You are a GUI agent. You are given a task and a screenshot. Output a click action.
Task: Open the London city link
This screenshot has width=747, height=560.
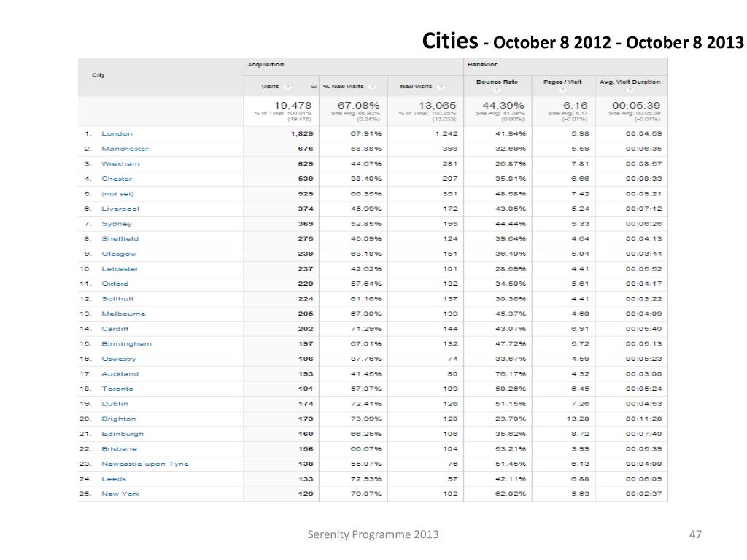117,134
